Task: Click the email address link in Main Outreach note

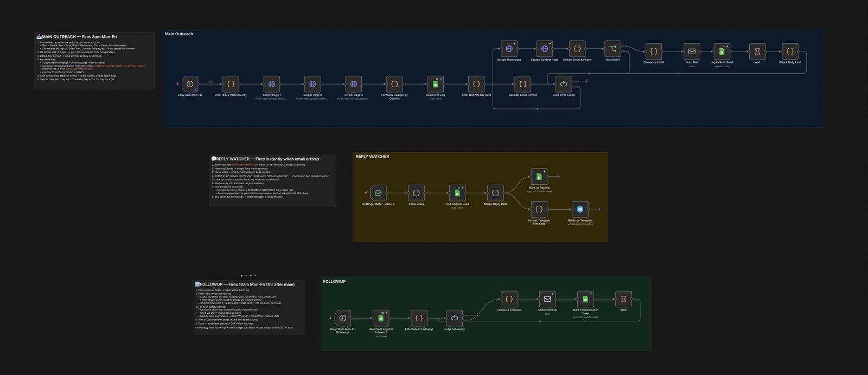Action: pyautogui.click(x=79, y=69)
